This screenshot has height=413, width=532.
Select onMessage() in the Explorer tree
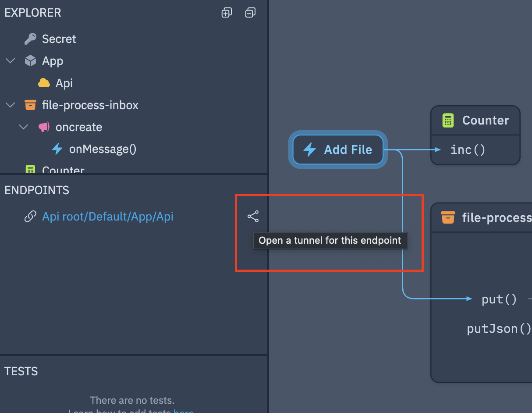[103, 149]
